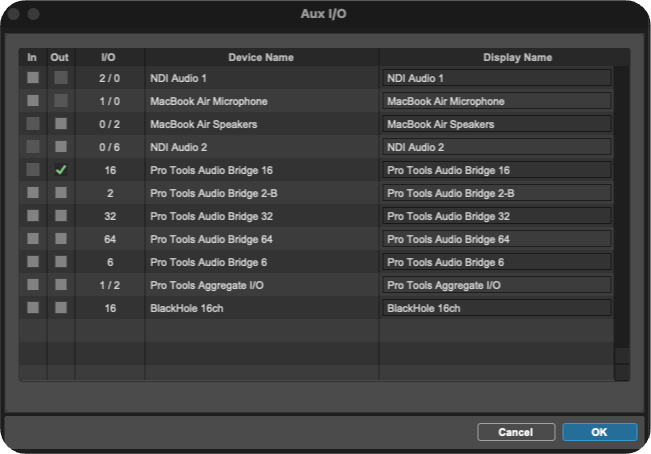Enable Out for BlackHole 16ch
This screenshot has width=651, height=454.
[x=61, y=308]
